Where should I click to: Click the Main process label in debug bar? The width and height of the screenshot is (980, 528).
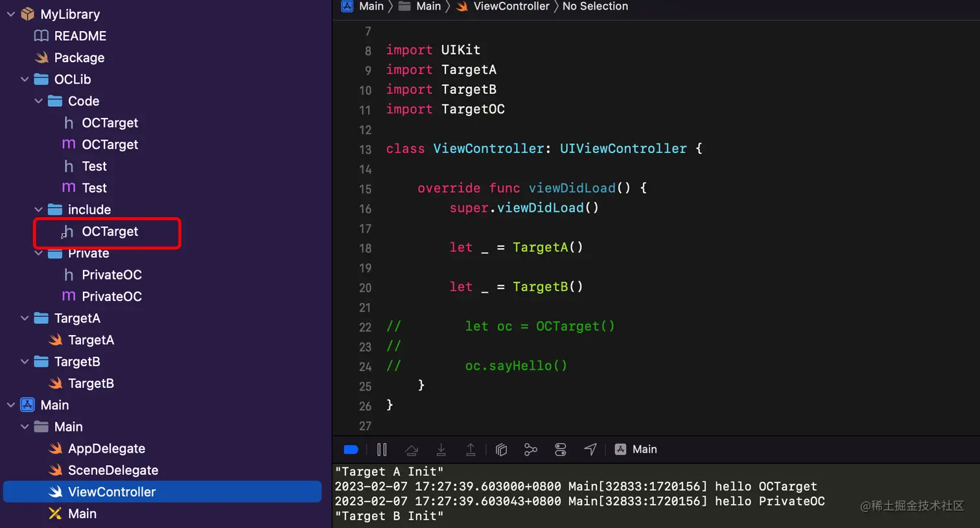(x=636, y=450)
